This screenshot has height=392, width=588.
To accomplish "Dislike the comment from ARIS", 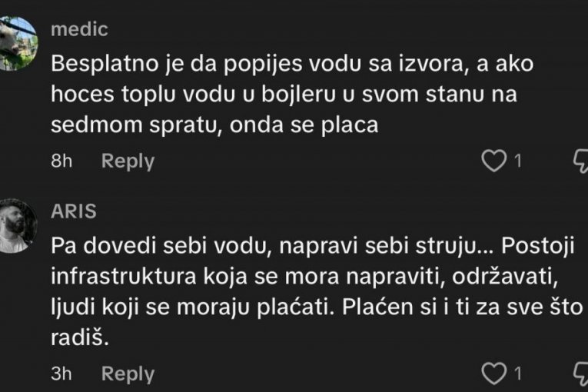I will tap(581, 374).
